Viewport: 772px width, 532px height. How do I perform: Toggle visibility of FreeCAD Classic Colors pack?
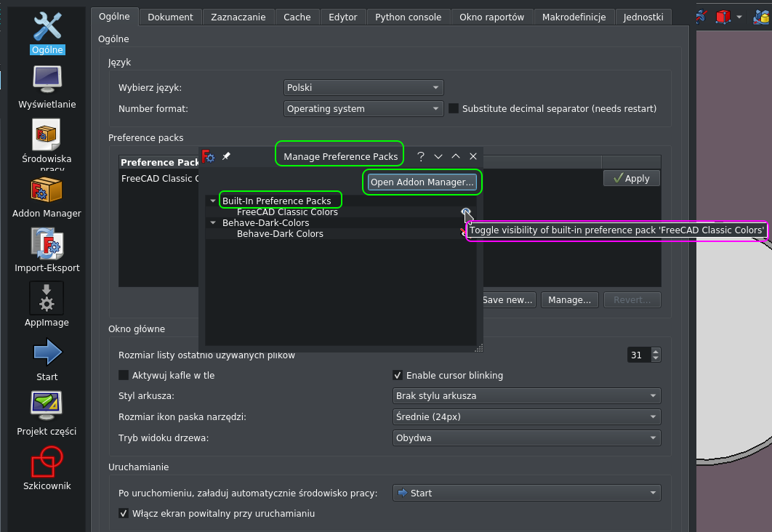(x=466, y=211)
